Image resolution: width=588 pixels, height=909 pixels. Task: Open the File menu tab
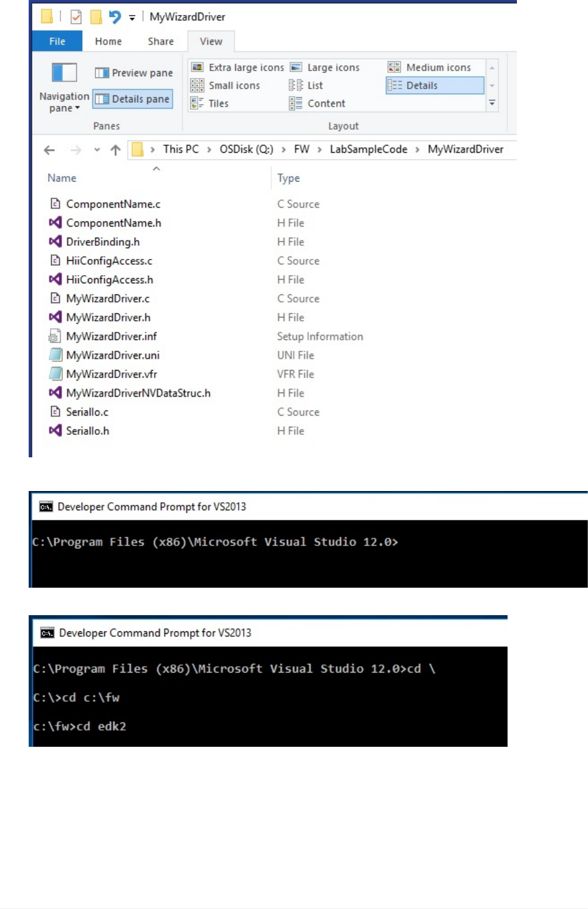pyautogui.click(x=57, y=41)
